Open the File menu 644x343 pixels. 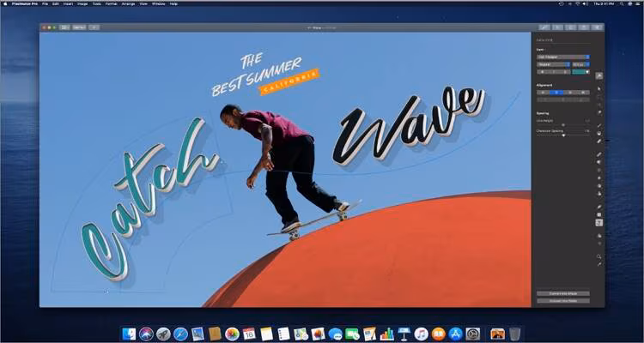pyautogui.click(x=45, y=3)
